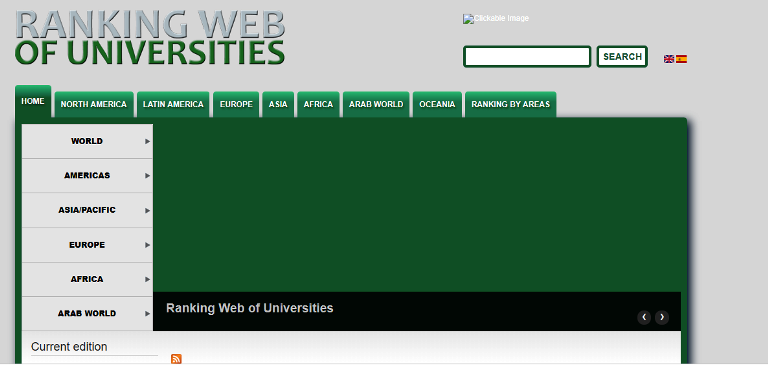This screenshot has height=366, width=768.
Task: Select the HOME tab
Action: (33, 101)
